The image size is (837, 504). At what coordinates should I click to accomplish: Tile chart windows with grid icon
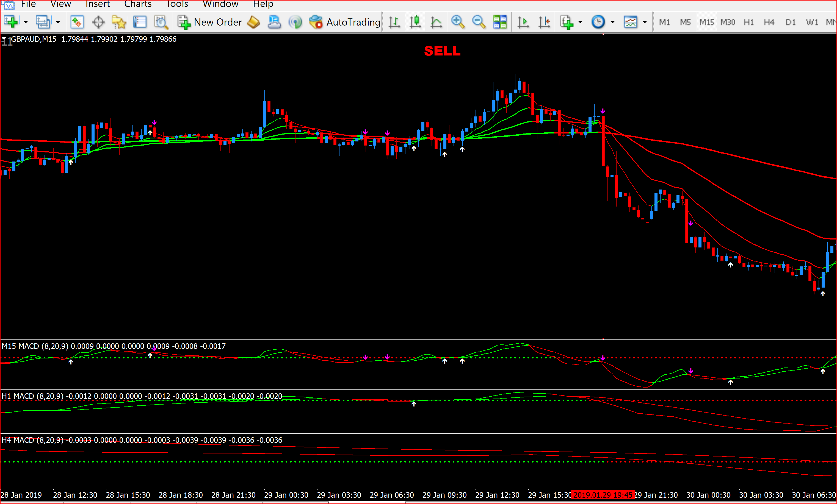(x=500, y=23)
